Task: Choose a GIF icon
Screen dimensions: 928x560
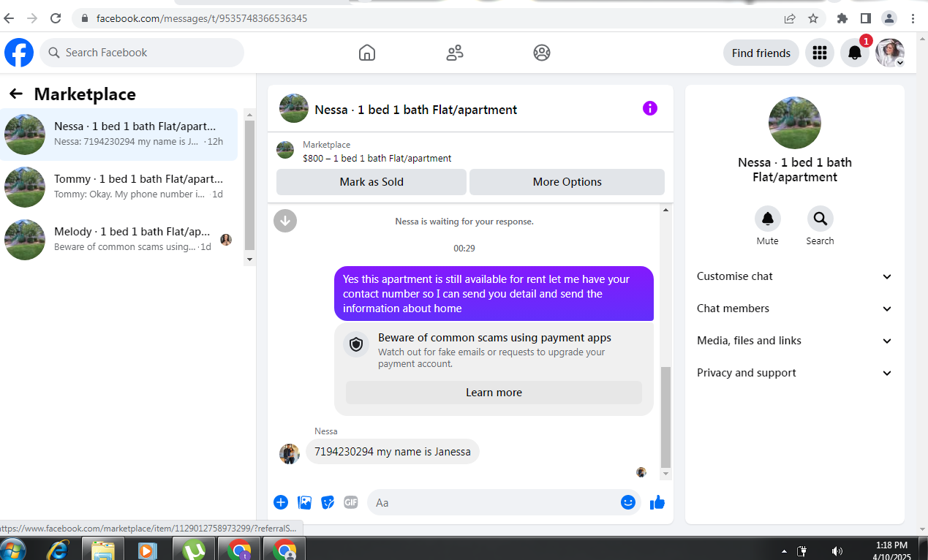Action: click(351, 502)
